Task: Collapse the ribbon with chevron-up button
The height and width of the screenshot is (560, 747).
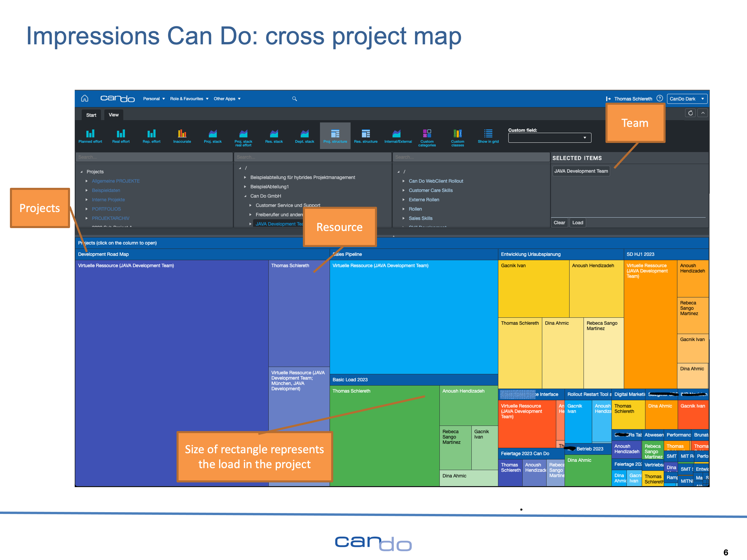Action: pyautogui.click(x=703, y=113)
